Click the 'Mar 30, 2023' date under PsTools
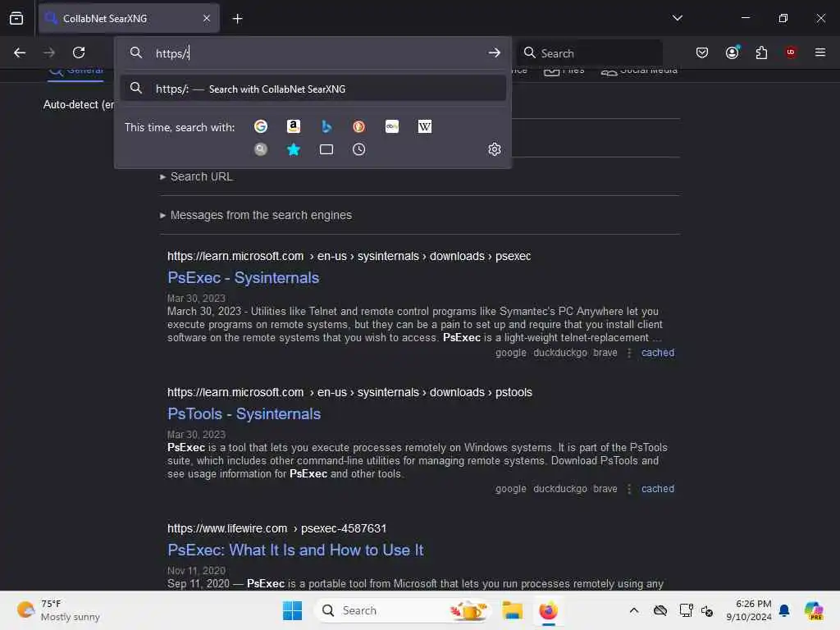 coord(196,435)
